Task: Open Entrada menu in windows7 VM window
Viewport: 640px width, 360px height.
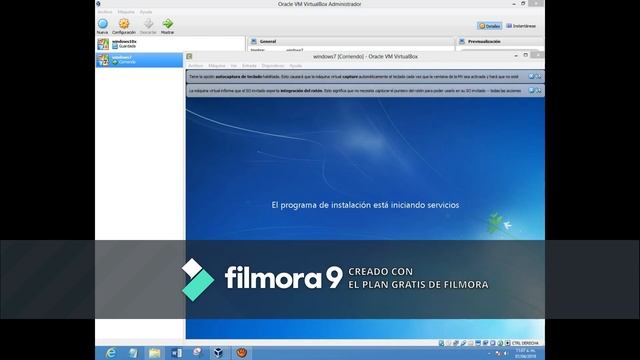Action: pyautogui.click(x=249, y=65)
